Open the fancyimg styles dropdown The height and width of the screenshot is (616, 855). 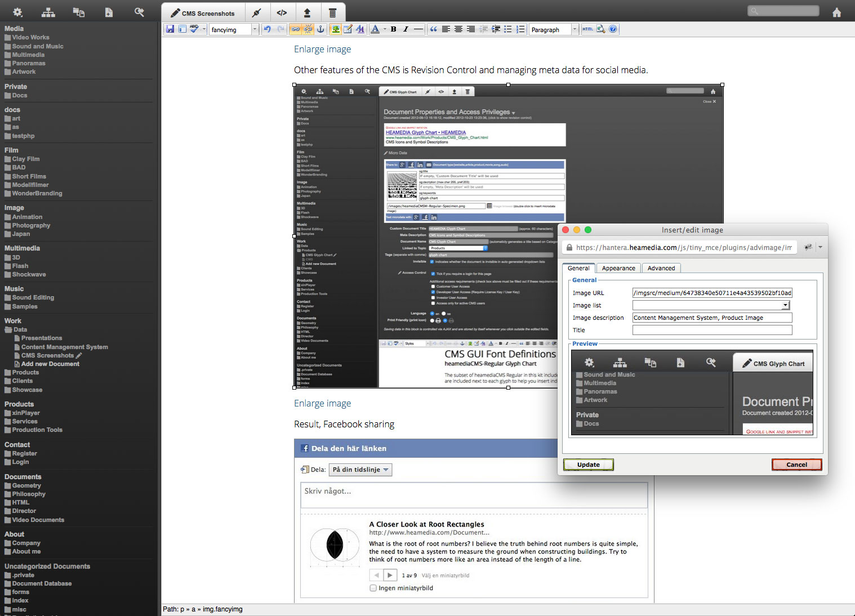[x=234, y=29]
